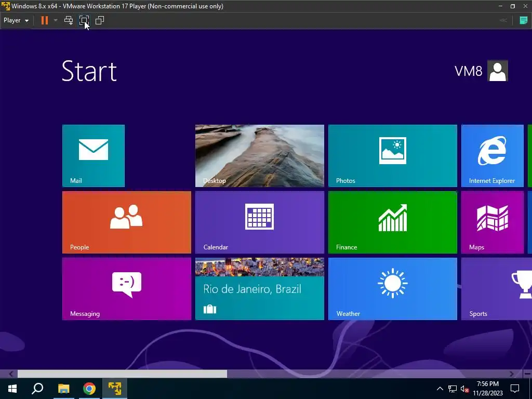Open Google Chrome from taskbar

89,389
